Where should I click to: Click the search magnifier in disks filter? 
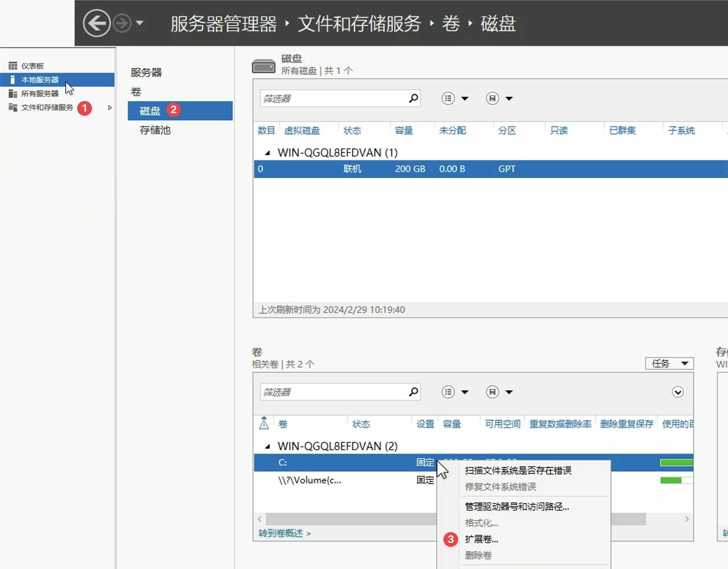413,98
